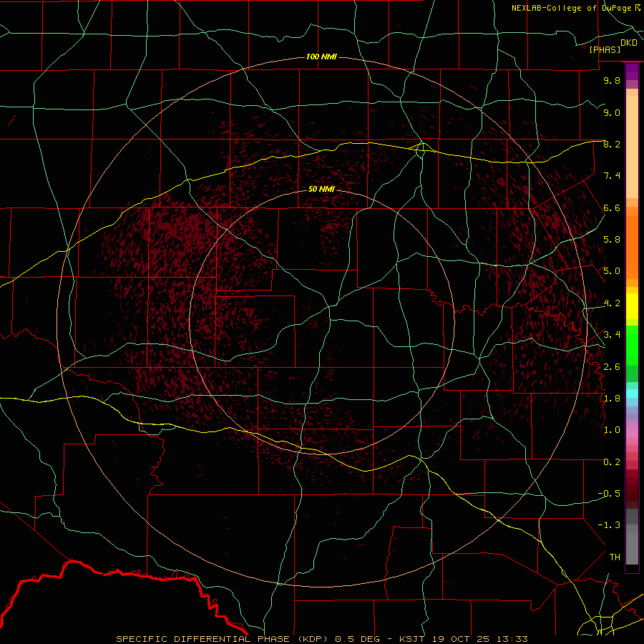Click the 0.2 scale value
The image size is (644, 644).
(612, 462)
